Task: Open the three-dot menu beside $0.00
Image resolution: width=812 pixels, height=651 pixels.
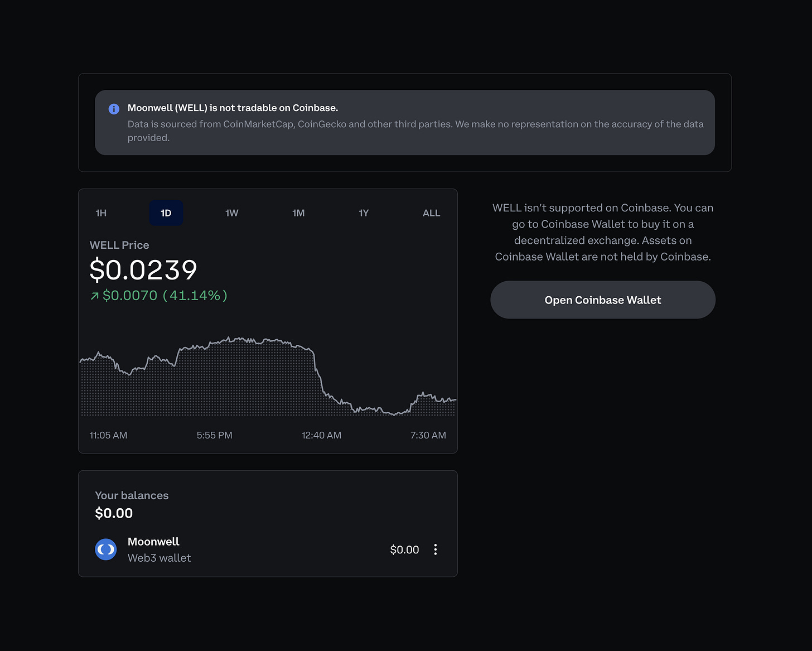Action: [x=436, y=549]
